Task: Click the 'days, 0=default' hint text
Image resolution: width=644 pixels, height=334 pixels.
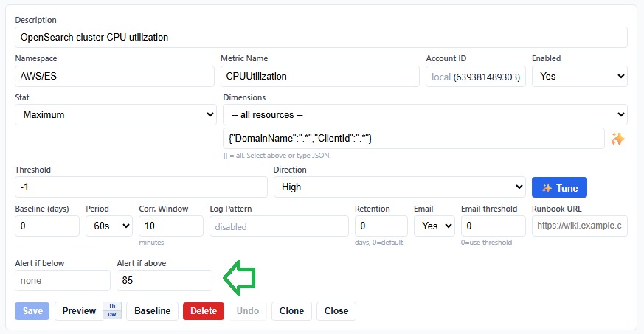Action: pos(378,243)
